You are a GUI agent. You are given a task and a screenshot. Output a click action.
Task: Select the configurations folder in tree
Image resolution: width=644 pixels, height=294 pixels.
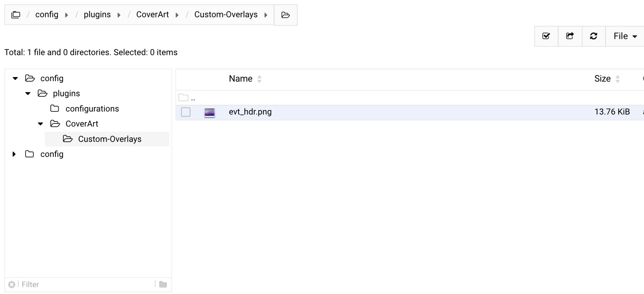(92, 109)
